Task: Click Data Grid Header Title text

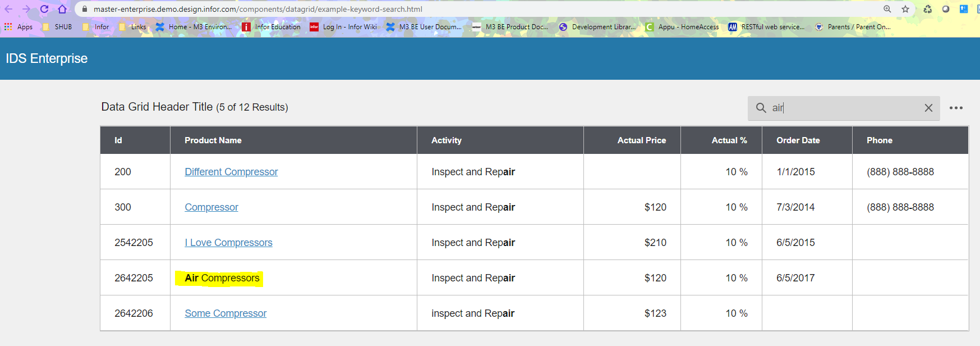Action: tap(157, 107)
